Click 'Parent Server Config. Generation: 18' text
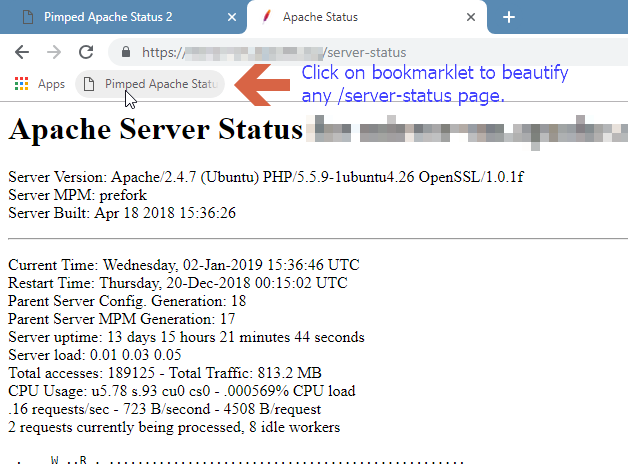Image resolution: width=628 pixels, height=466 pixels. point(127,301)
